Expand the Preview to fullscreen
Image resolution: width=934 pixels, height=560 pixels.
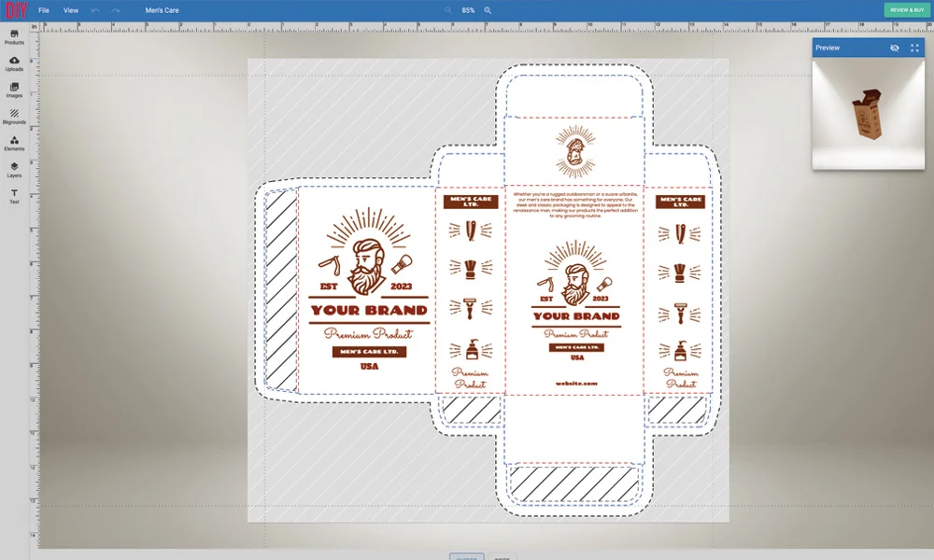(x=914, y=48)
